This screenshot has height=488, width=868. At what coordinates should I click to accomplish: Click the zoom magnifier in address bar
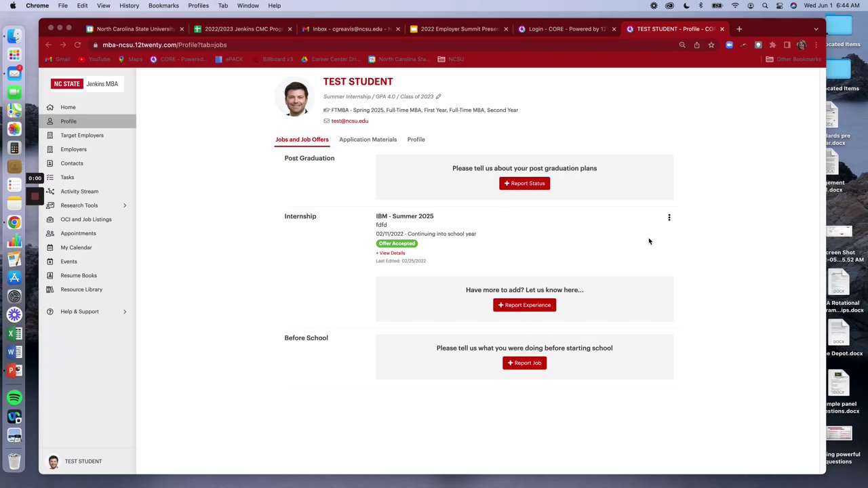pyautogui.click(x=682, y=45)
